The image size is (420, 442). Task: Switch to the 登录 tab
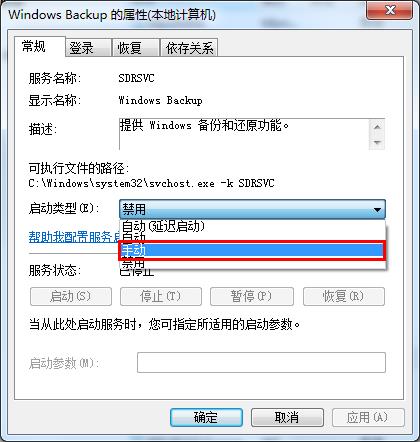tap(88, 48)
